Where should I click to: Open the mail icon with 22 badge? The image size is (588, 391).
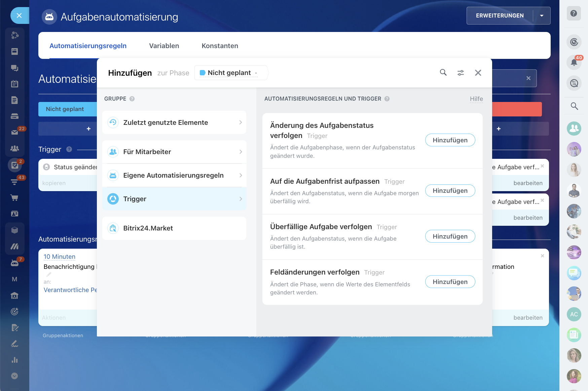pos(14,132)
